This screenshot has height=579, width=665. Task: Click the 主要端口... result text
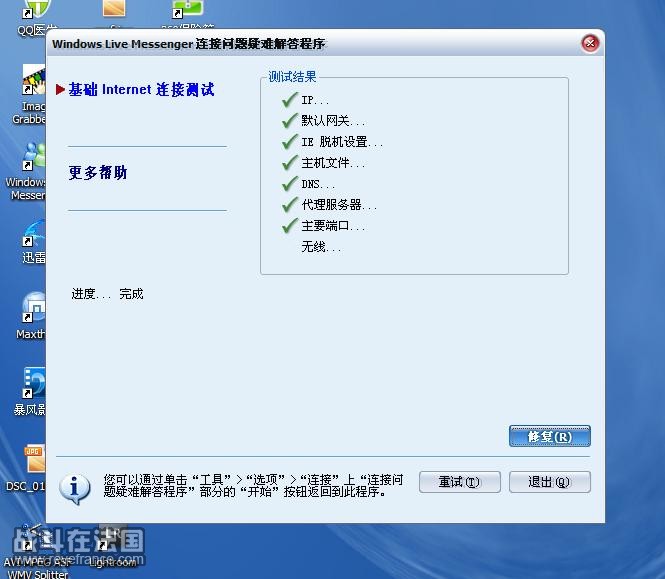click(333, 226)
